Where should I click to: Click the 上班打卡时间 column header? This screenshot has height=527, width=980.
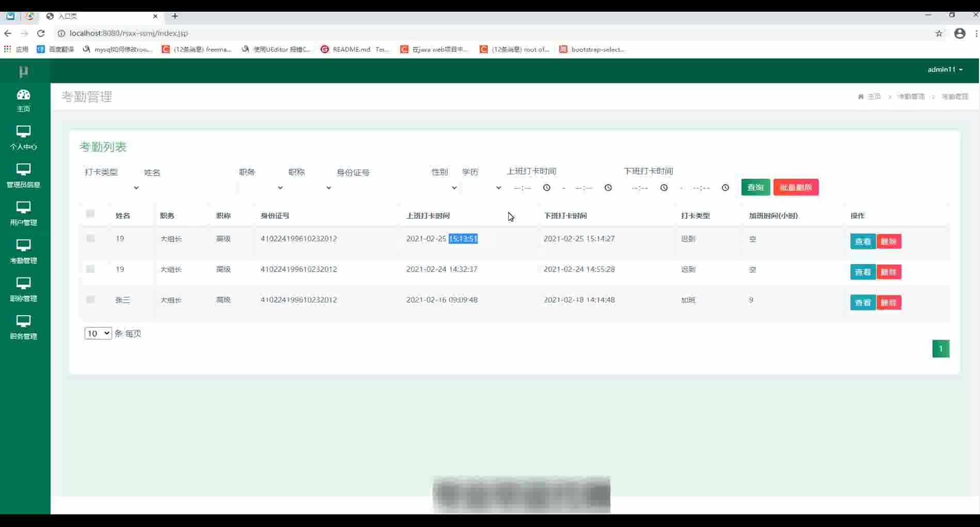(x=428, y=215)
